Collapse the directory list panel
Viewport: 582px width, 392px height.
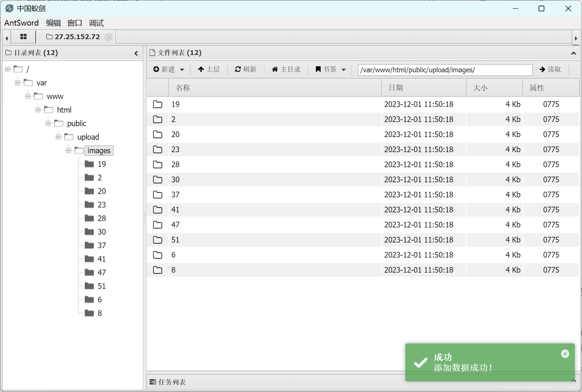[136, 53]
